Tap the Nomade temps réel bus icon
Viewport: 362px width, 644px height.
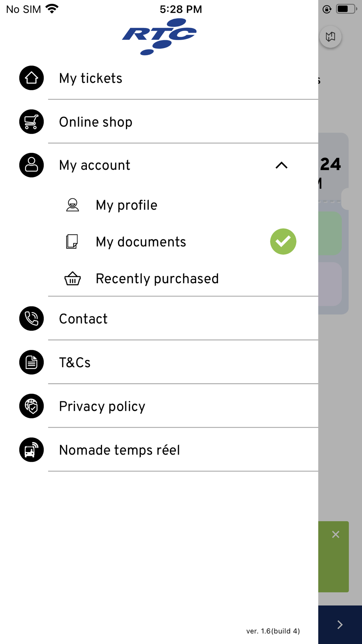(x=31, y=450)
